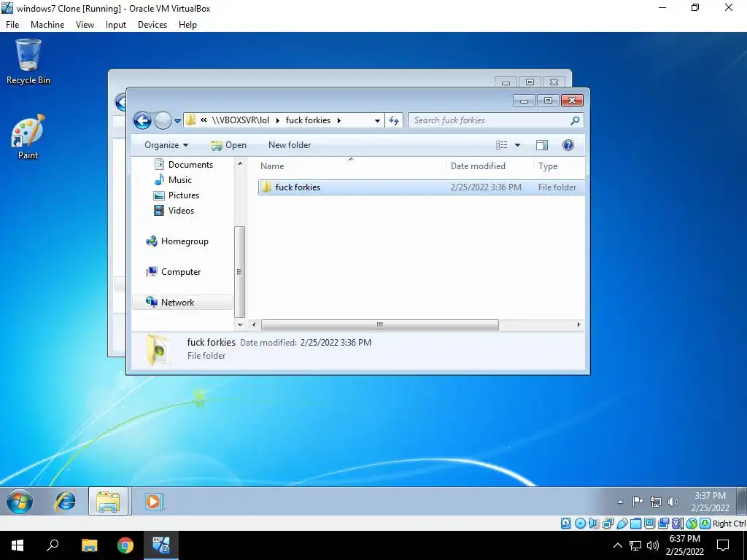Refresh the folder using the address bar button
747x560 pixels.
point(394,120)
